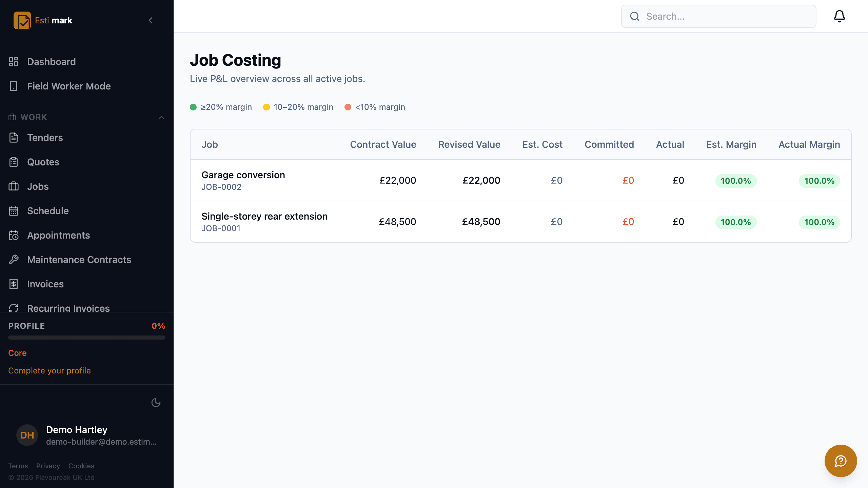
Task: Click the Core profile link
Action: pos(17,353)
